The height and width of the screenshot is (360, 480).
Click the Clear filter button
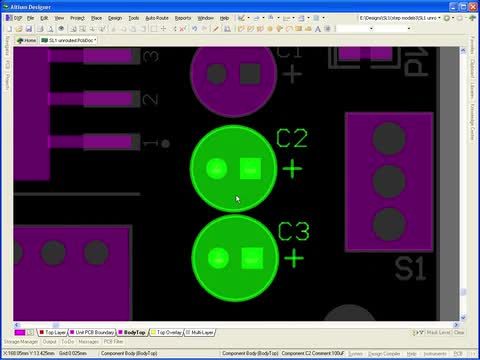(459, 332)
